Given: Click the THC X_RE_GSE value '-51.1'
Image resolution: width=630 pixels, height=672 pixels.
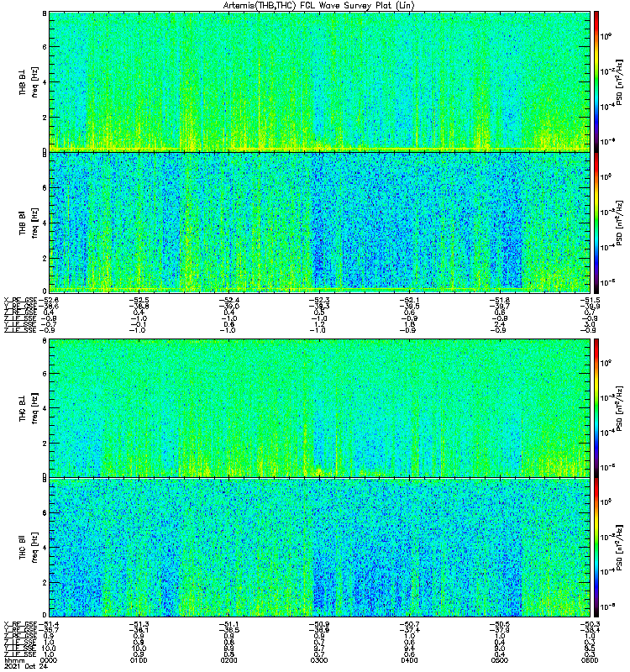Looking at the screenshot, I should 229,624.
